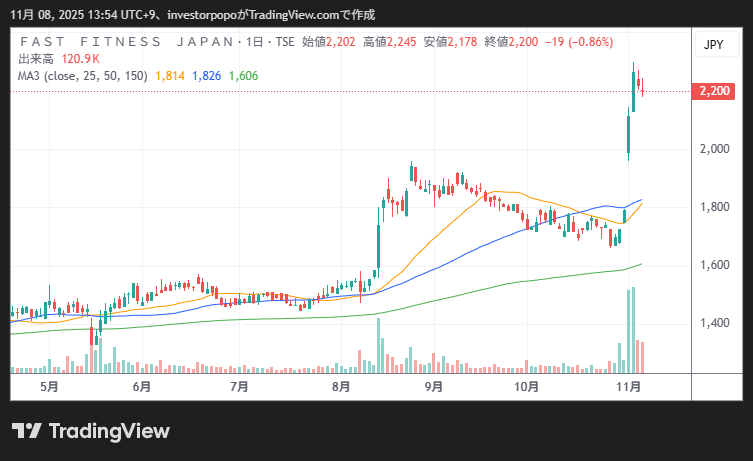753x461 pixels.
Task: Select the 5月 label on time axis
Action: click(48, 386)
